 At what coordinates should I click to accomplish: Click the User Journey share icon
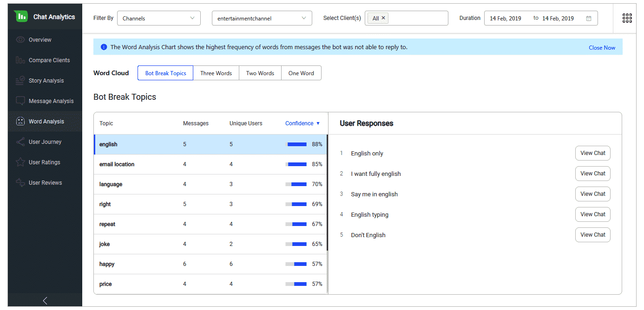[20, 142]
